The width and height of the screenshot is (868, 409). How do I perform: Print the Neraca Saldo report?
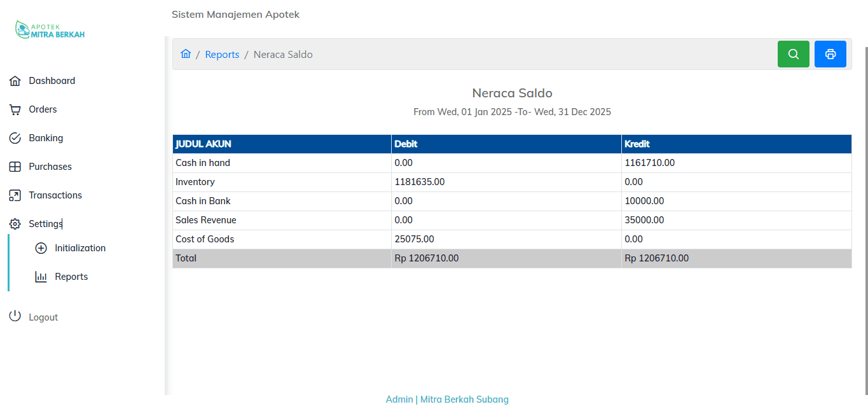830,54
